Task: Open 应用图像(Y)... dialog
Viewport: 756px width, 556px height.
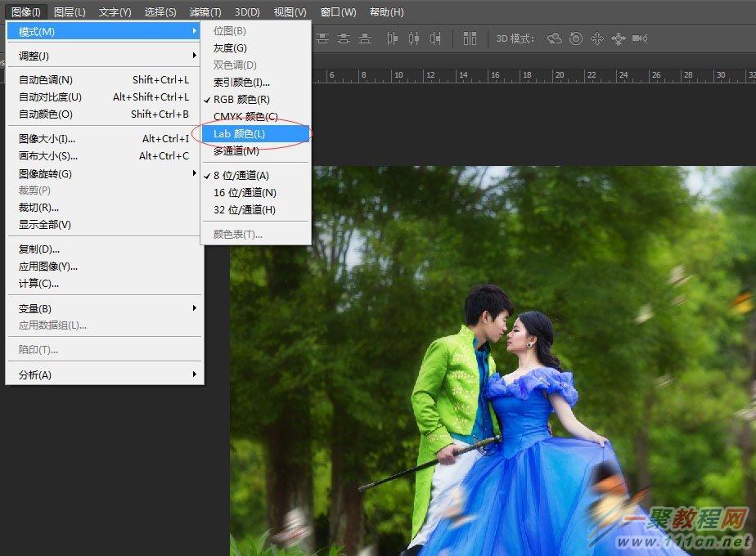Action: tap(104, 267)
